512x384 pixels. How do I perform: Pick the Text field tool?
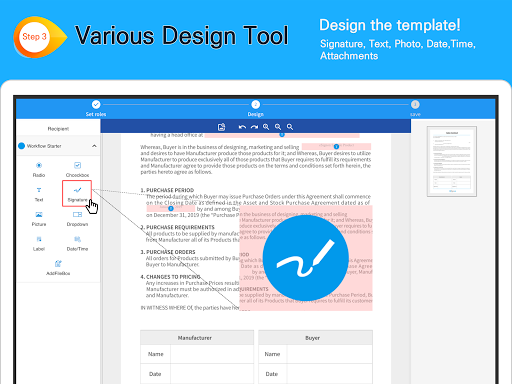click(39, 194)
